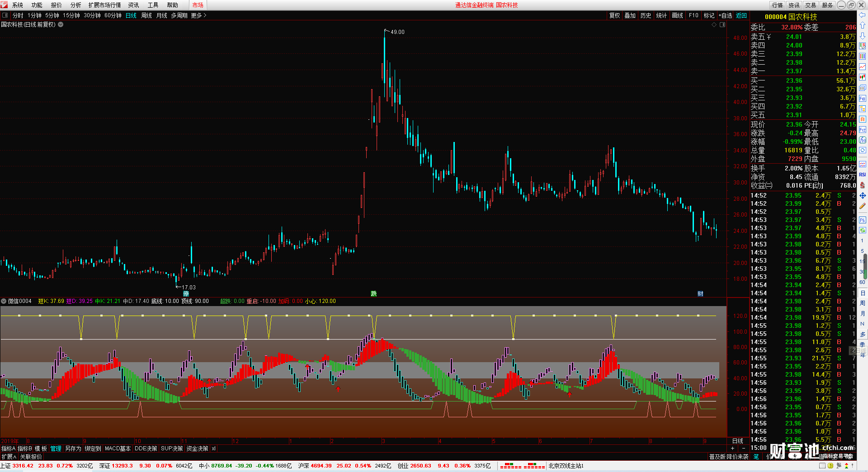This screenshot has width=868, height=472.
Task: Collapse the 微信0004 indicator panel circle
Action: 4,301
